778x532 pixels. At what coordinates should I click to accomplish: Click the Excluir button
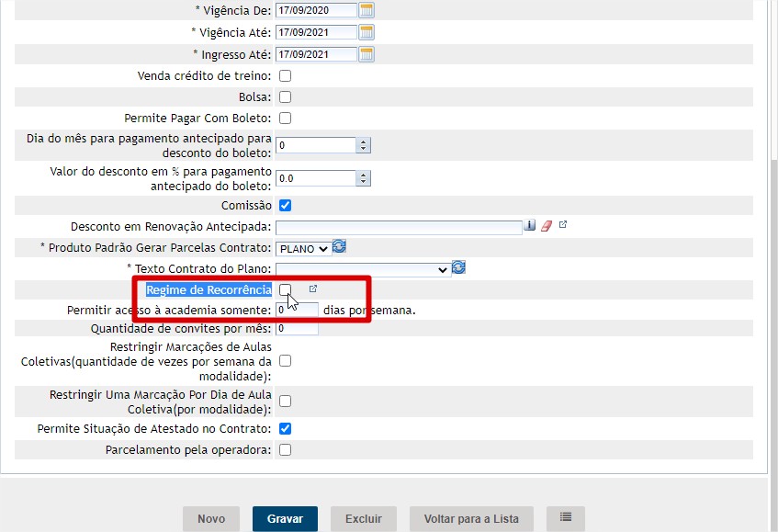[363, 519]
